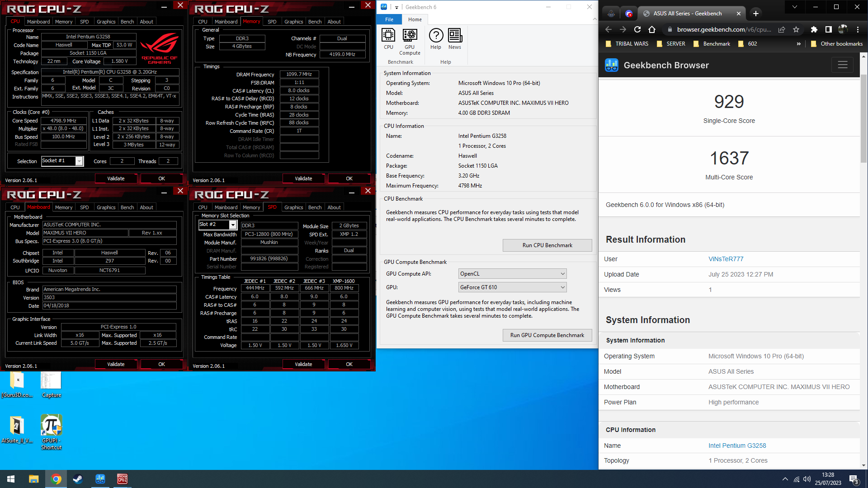Open a new Chrome tab
The width and height of the screenshot is (868, 488).
pyautogui.click(x=756, y=14)
